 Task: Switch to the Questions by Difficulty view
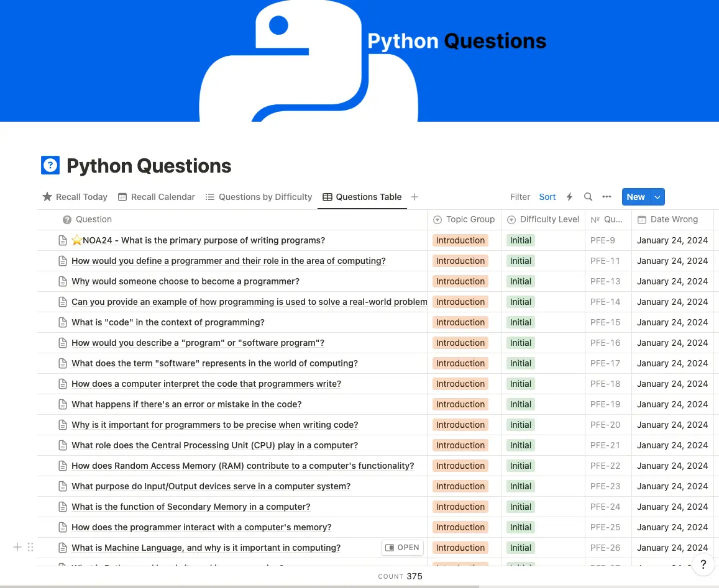(x=259, y=197)
